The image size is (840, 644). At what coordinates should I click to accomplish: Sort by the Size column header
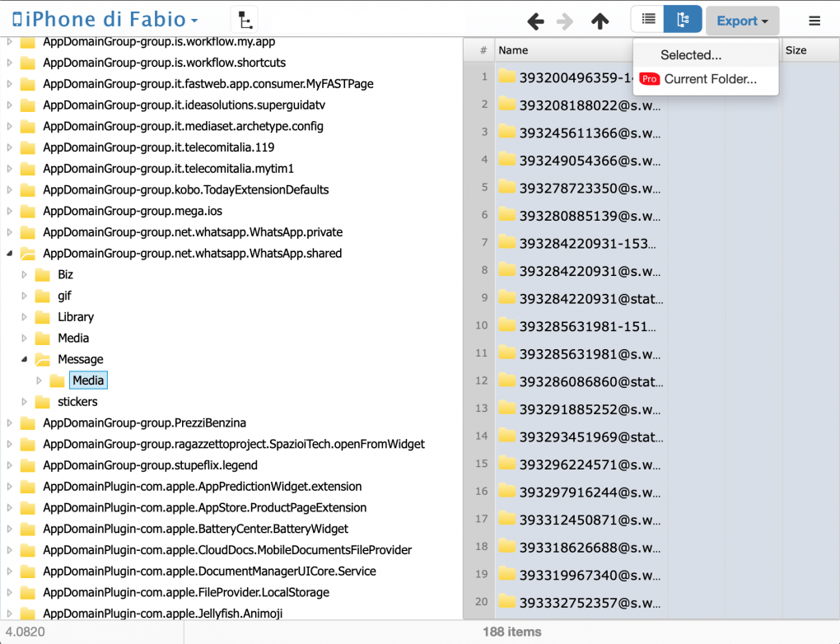tap(796, 50)
